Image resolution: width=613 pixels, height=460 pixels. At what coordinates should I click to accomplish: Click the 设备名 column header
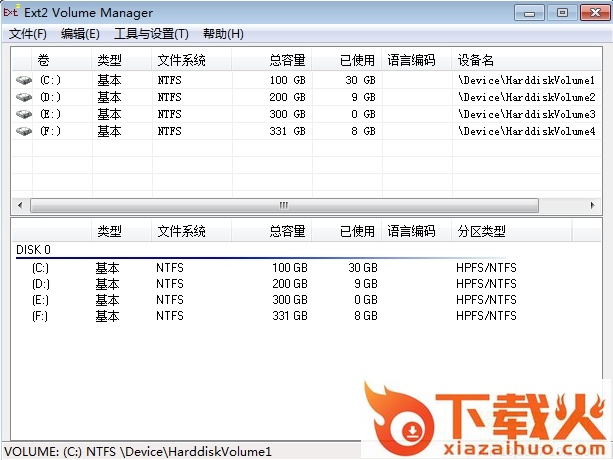476,60
